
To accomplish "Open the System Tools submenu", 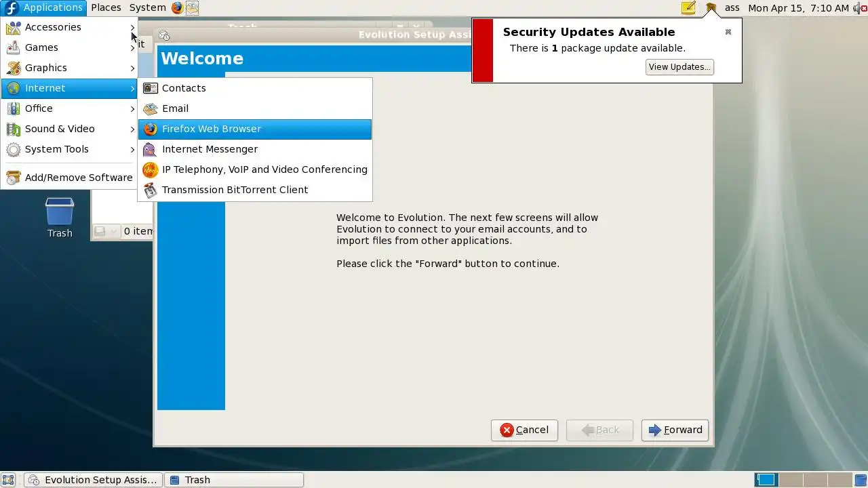I will click(x=69, y=149).
